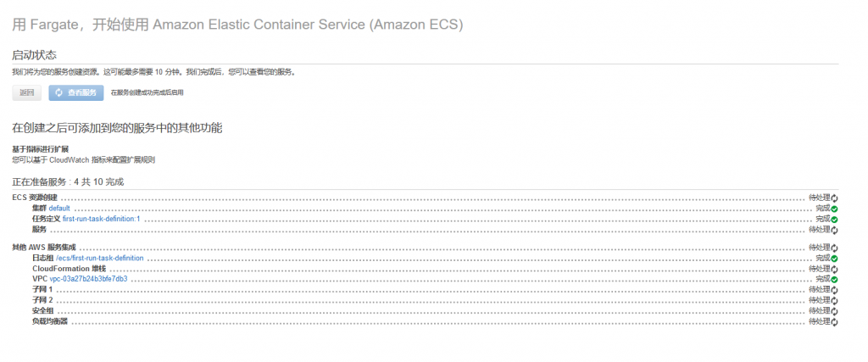Click the 返回 back button
The width and height of the screenshot is (868, 362).
[27, 93]
